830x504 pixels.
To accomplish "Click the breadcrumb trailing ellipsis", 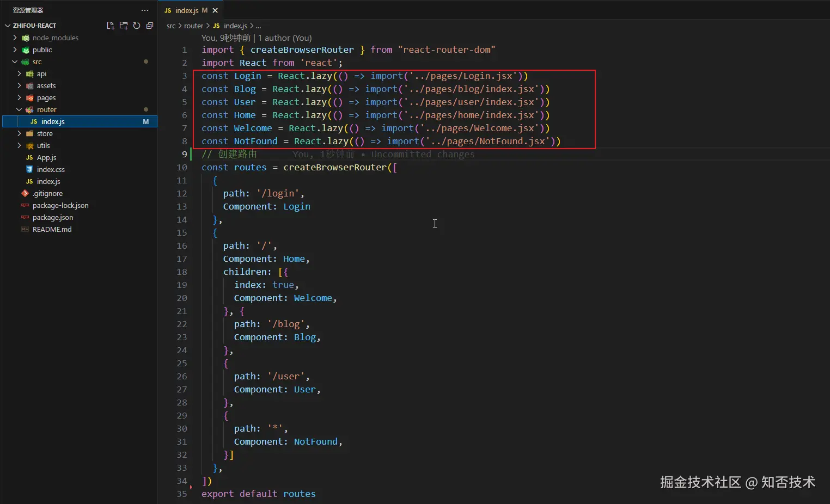I will point(259,26).
